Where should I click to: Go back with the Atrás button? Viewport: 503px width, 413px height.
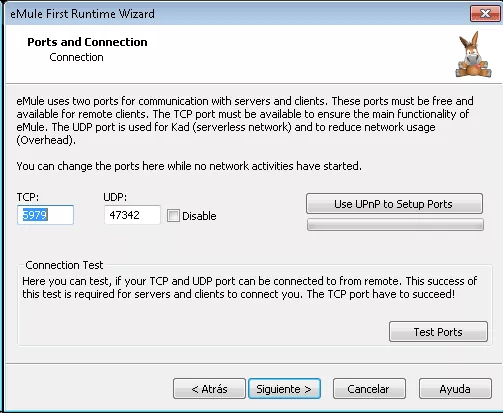click(x=209, y=389)
